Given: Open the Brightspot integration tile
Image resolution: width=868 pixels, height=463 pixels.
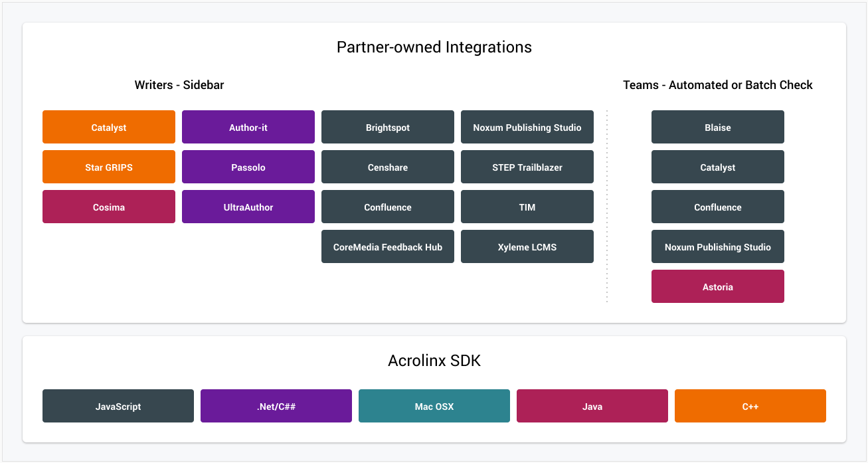Looking at the screenshot, I should click(x=388, y=127).
